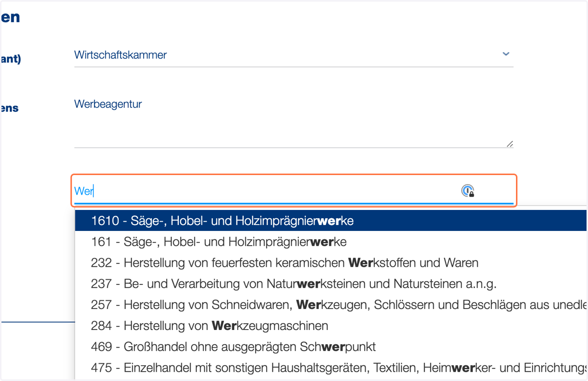Select 232 - feuerfesten keramischen Werkstoffen option

point(331,263)
